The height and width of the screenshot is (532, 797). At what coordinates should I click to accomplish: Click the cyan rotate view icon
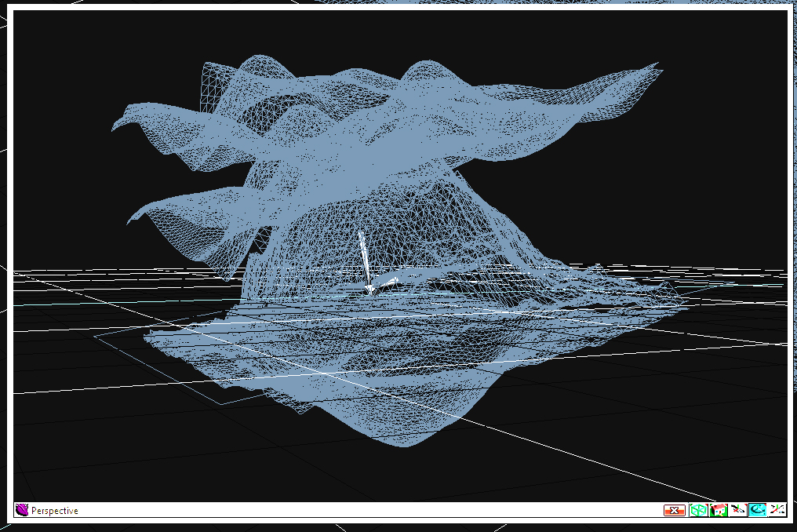point(757,509)
